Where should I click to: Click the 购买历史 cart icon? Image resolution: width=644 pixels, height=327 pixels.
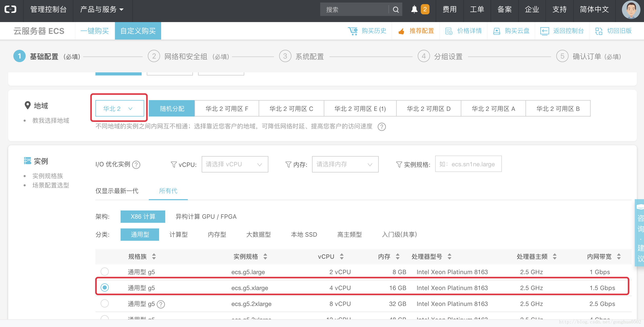pyautogui.click(x=353, y=31)
